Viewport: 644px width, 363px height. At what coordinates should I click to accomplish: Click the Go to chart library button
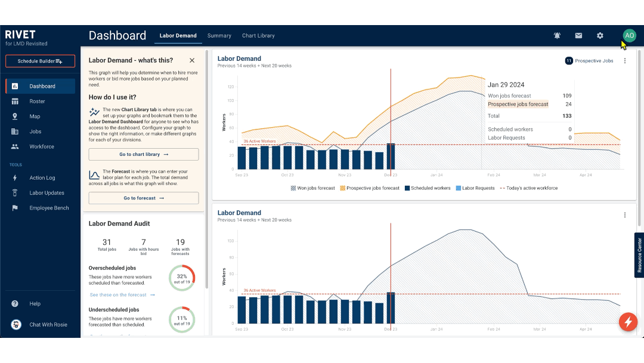144,154
